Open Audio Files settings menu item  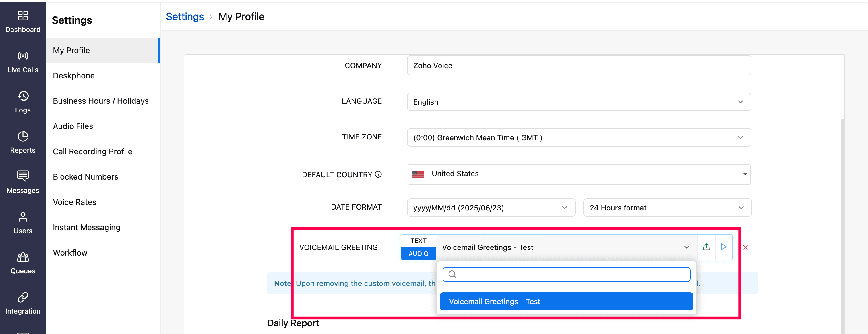click(73, 126)
